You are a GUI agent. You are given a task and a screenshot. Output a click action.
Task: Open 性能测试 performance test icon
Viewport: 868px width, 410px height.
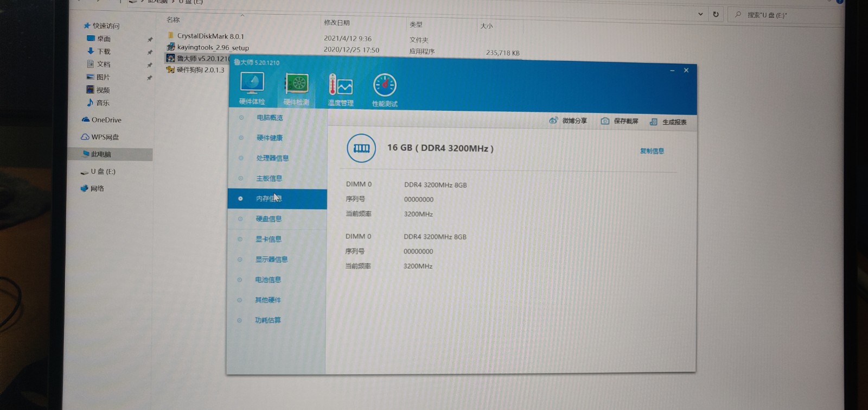(x=385, y=91)
